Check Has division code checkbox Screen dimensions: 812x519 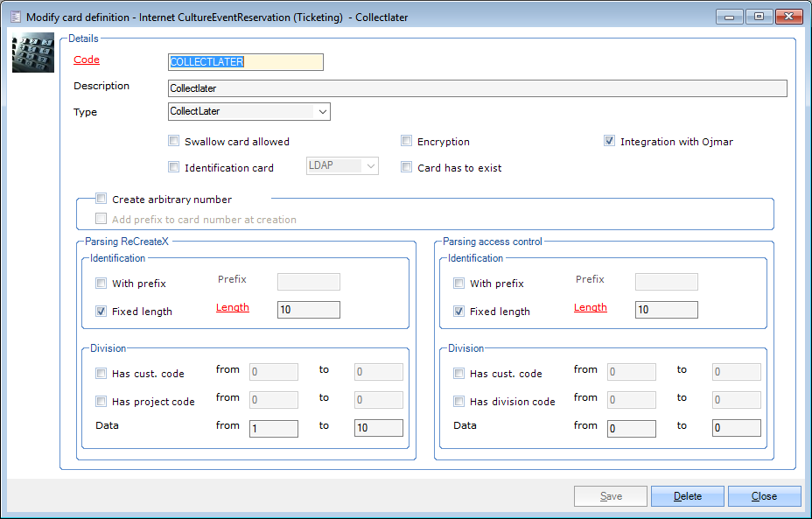pos(459,401)
